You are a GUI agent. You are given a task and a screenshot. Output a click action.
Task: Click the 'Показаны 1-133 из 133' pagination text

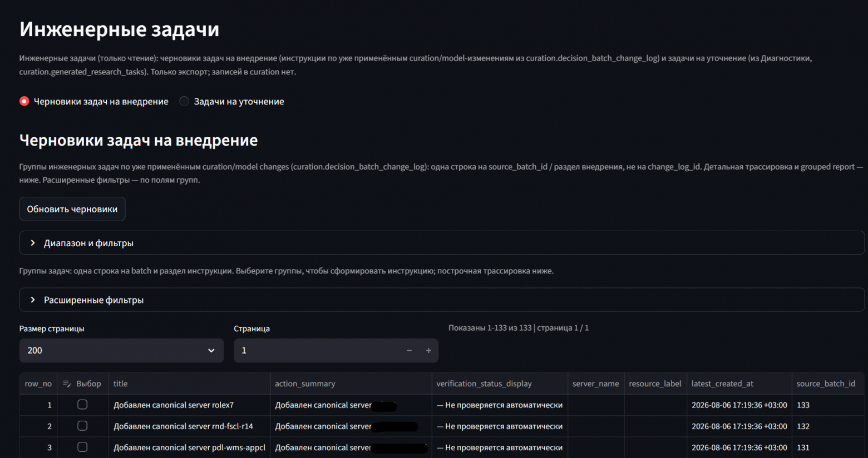(490, 328)
